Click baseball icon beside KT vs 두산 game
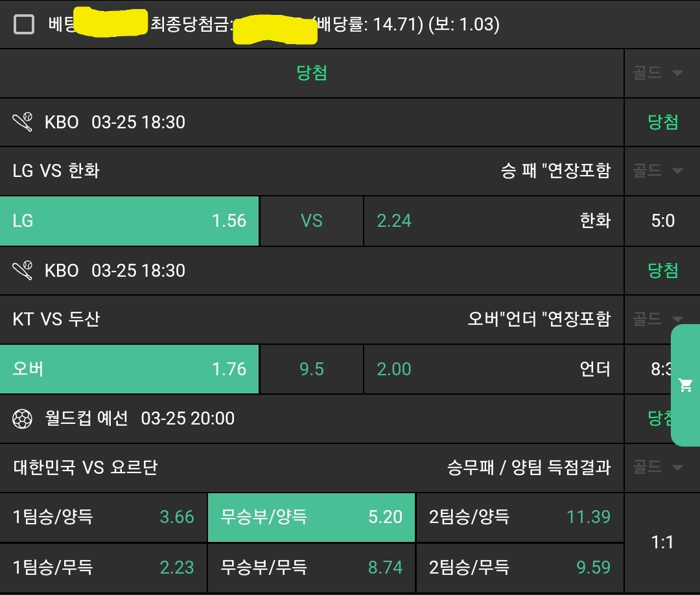The image size is (700, 595). coord(23,270)
